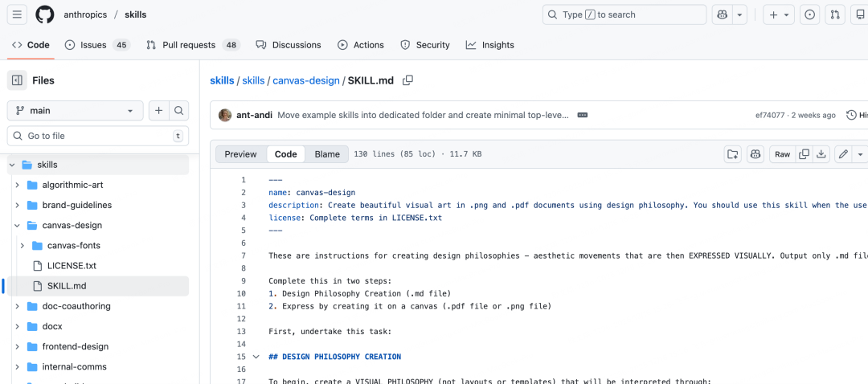Expand commit message ellipsis button
The image size is (868, 384).
pos(582,115)
